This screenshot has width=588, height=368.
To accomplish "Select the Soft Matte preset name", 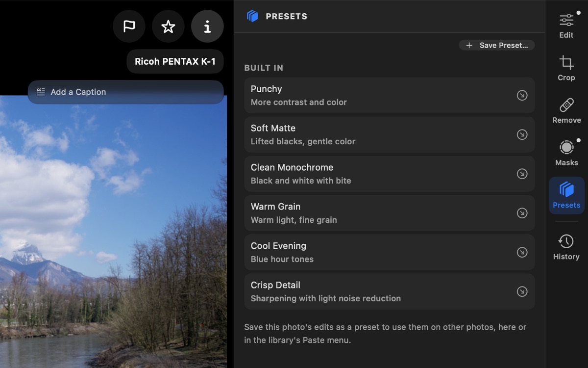I will coord(273,128).
